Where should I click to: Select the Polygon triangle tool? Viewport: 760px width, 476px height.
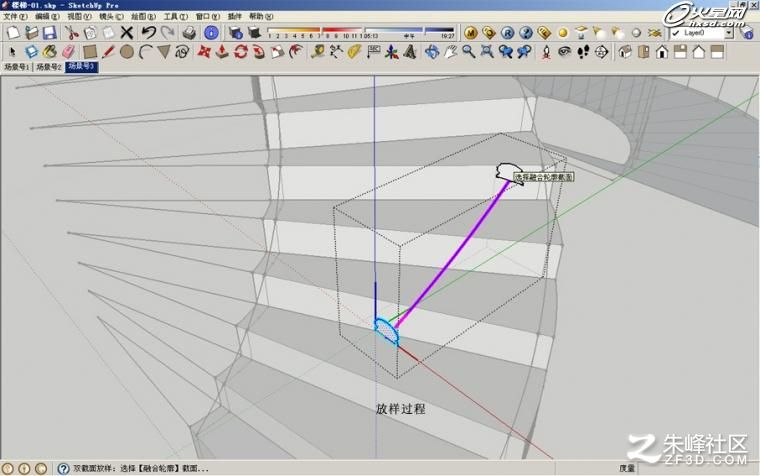(163, 51)
